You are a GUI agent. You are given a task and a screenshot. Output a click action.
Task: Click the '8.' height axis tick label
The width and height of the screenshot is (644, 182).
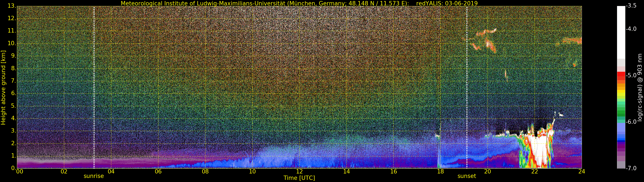tap(13, 68)
